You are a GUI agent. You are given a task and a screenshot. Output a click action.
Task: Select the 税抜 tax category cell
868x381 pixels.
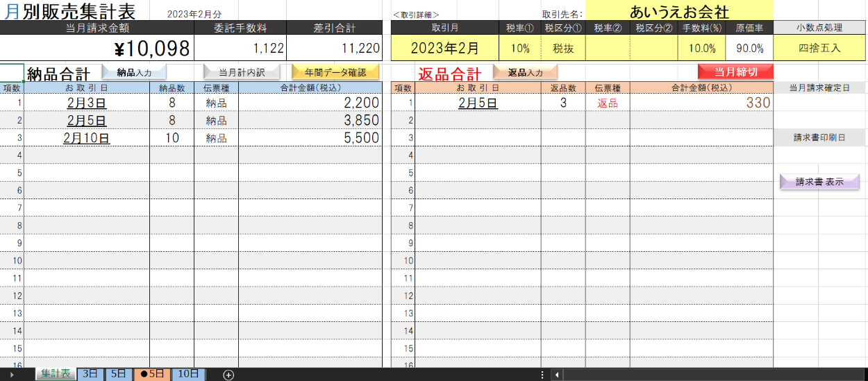tap(563, 49)
